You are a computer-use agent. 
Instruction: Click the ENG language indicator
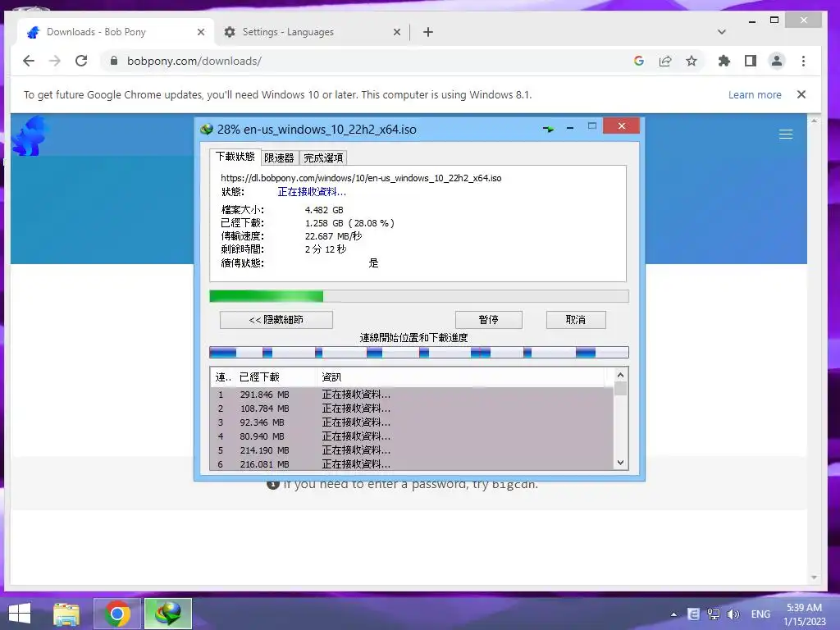(760, 614)
